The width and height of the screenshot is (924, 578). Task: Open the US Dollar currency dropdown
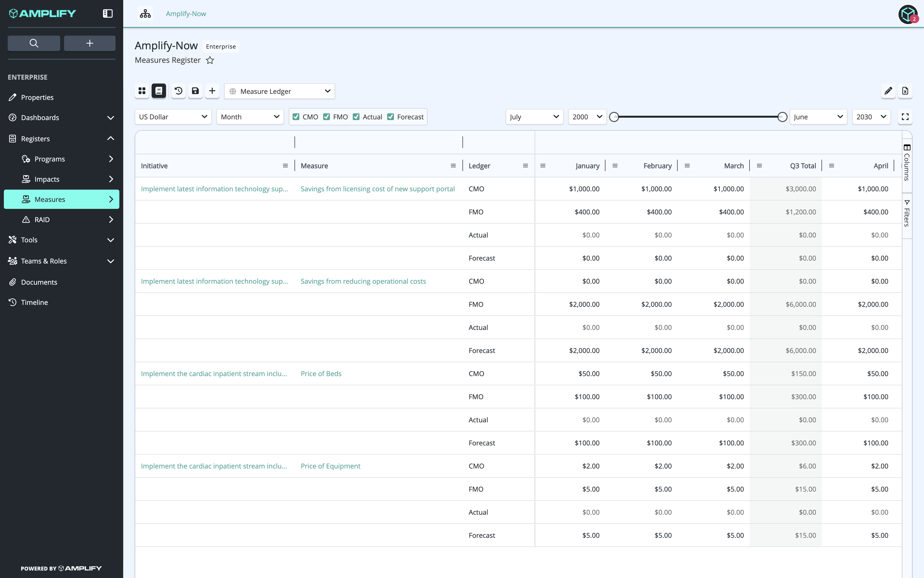[x=173, y=117]
